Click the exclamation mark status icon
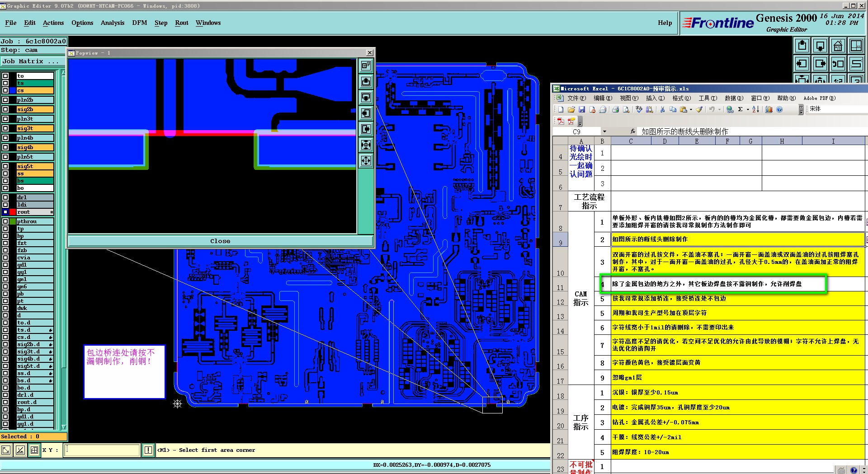 [x=148, y=450]
